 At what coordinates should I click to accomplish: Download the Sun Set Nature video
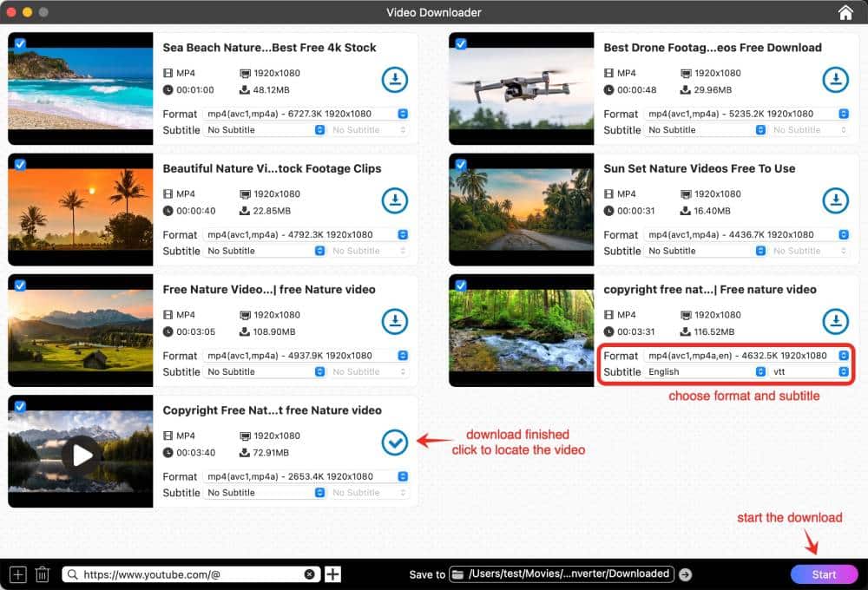pos(836,200)
